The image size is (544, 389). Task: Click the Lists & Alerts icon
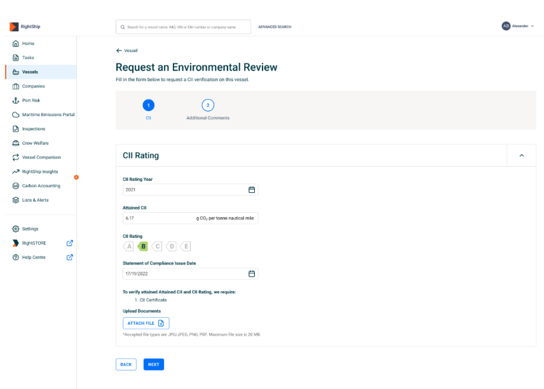[16, 200]
